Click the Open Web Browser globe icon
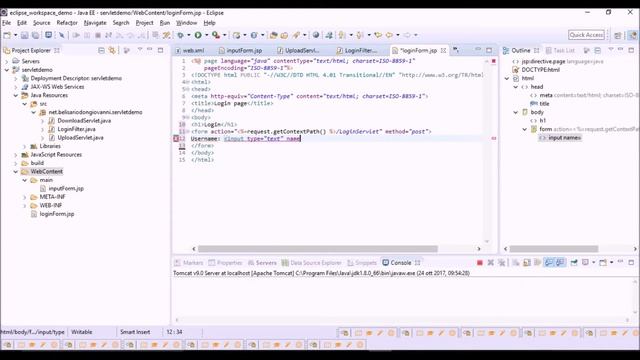Image resolution: width=640 pixels, height=360 pixels. (x=316, y=35)
